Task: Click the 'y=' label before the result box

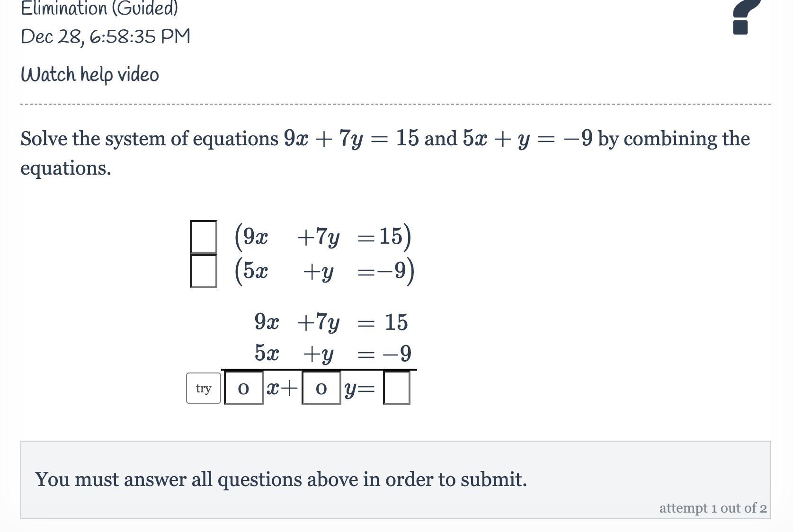Action: click(360, 389)
